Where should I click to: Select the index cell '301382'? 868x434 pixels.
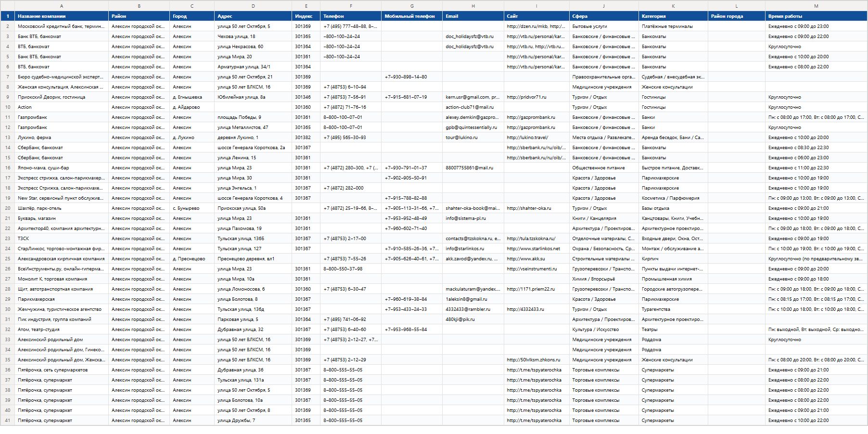(x=306, y=138)
